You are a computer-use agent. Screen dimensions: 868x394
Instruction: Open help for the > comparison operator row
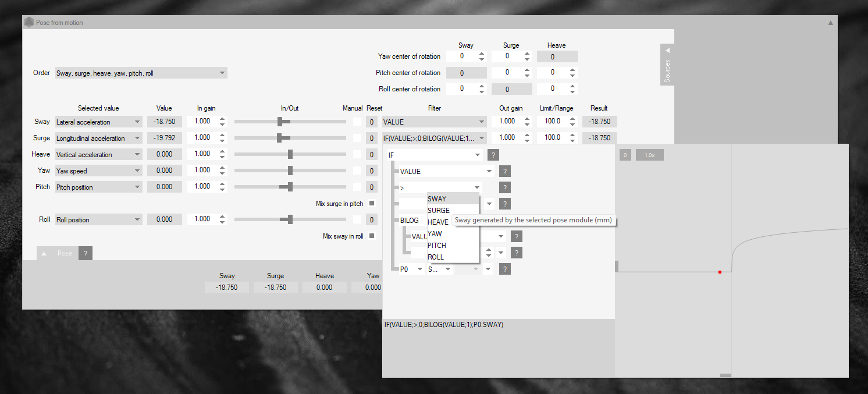point(505,187)
